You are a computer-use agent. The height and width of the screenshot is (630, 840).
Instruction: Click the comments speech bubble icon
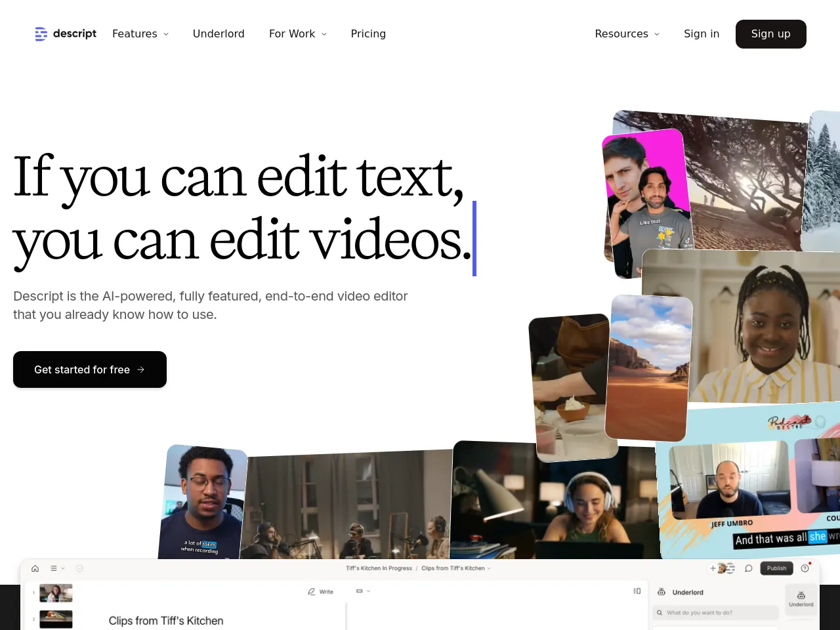[748, 568]
